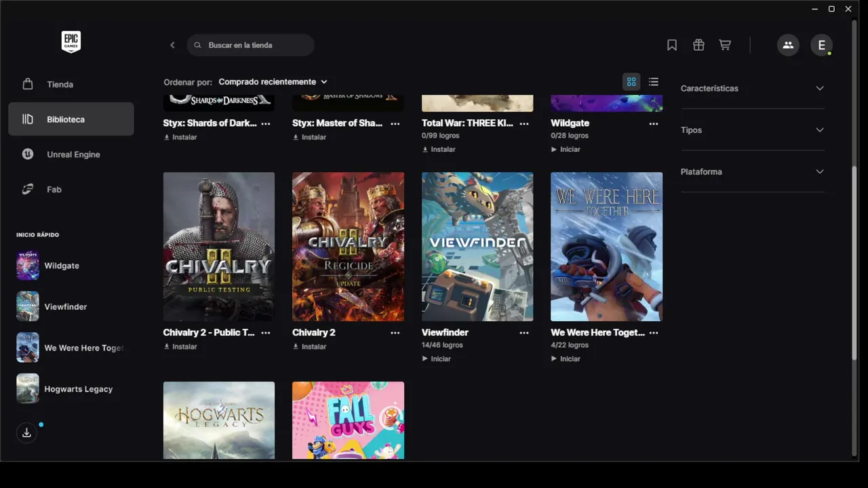Launch We Were Here Together with Iniciar
Screen dimensions: 868x488
566,359
